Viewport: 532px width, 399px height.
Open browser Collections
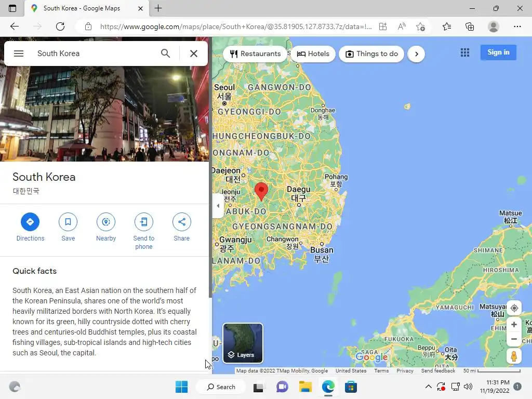[470, 26]
